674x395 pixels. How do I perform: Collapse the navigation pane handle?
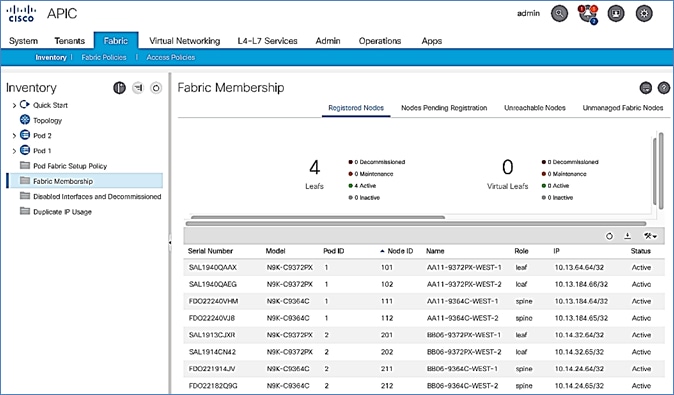pos(170,243)
